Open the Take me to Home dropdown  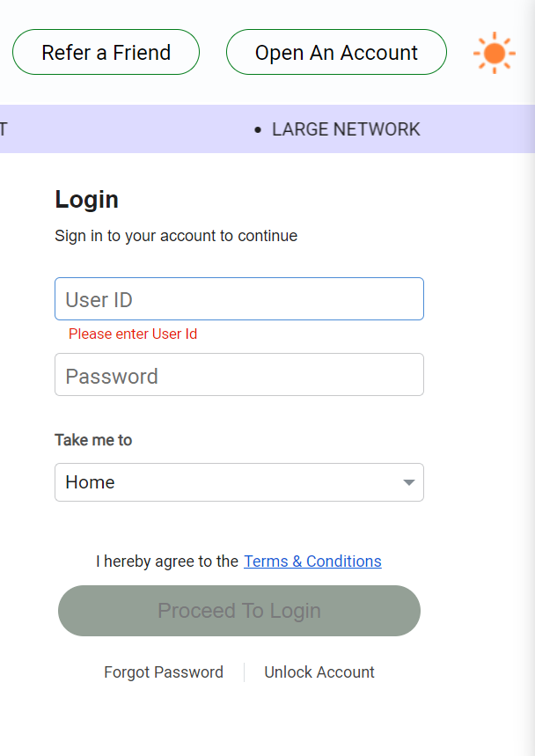(229, 482)
